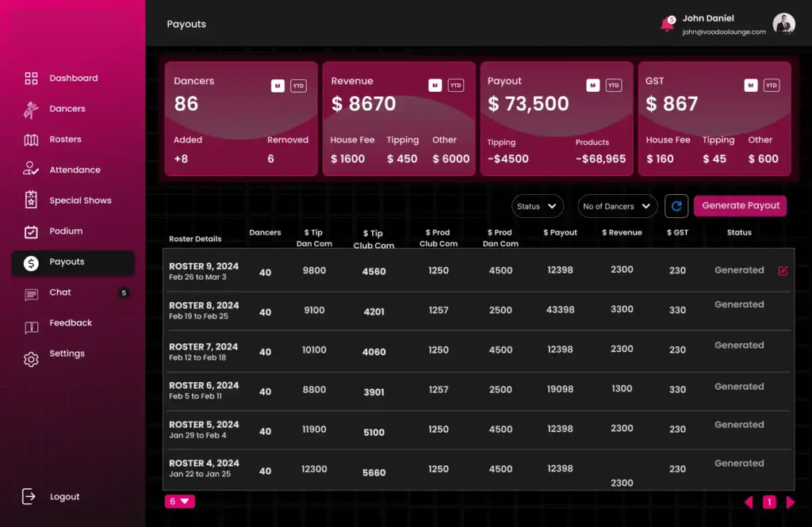Click edit icon for Roster 9 row

(783, 271)
